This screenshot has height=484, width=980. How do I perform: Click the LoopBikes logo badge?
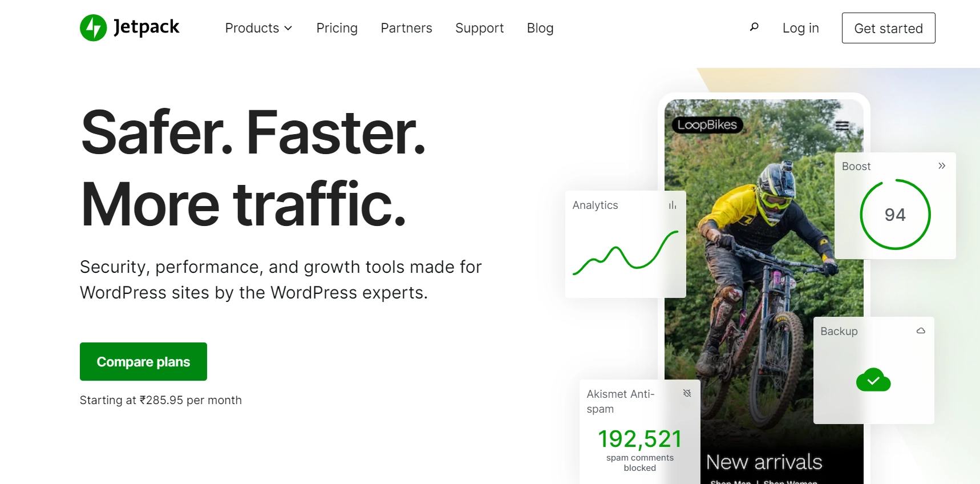pos(707,125)
